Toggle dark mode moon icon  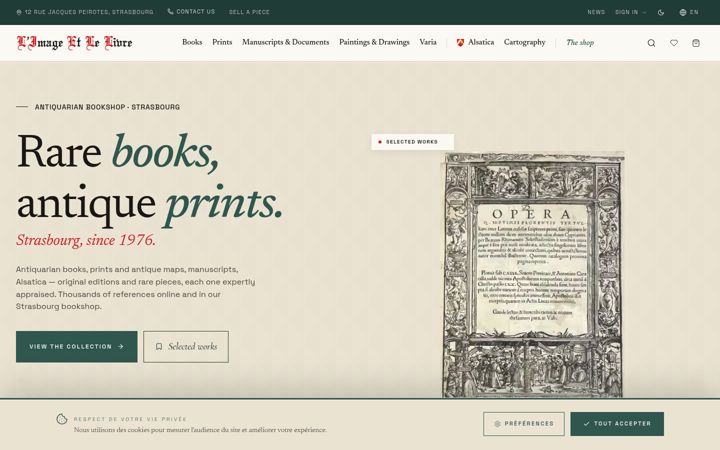click(x=661, y=12)
